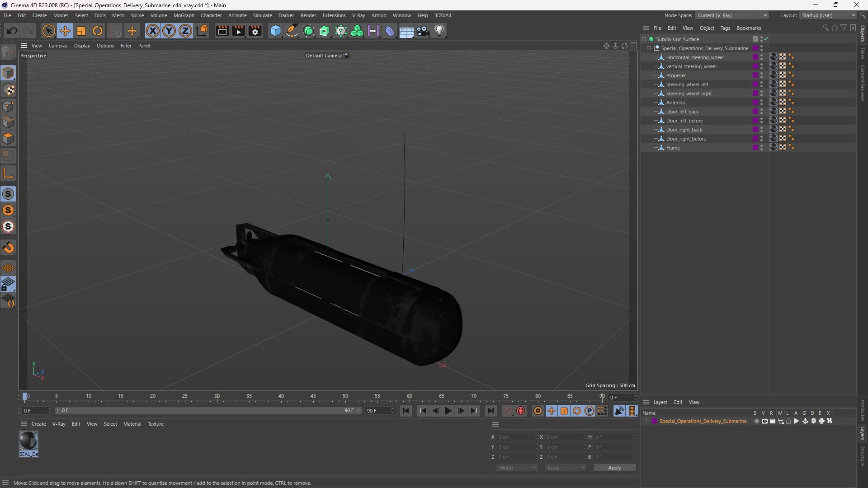Toggle the Subdivision Surface green checkmark
The width and height of the screenshot is (868, 488).
click(766, 39)
